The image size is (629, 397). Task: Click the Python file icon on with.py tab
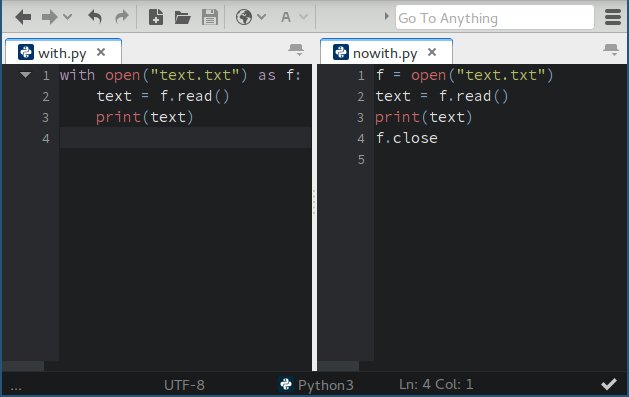pos(26,52)
